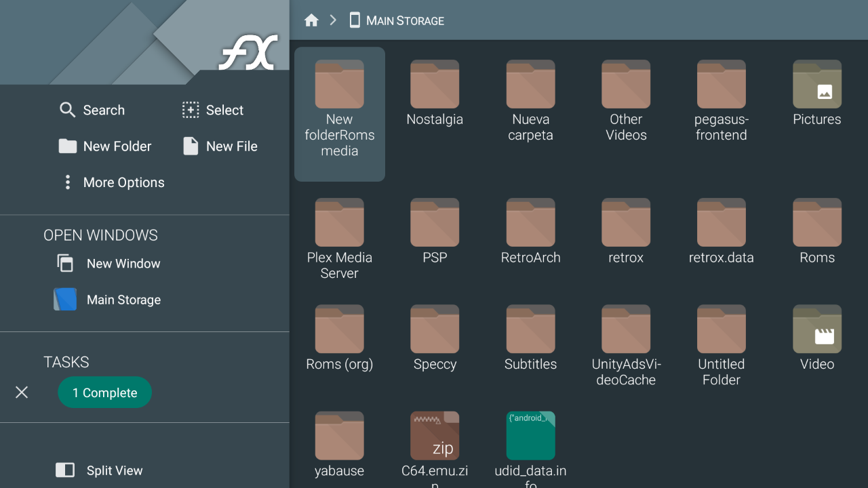Open the retrox.data folder

(x=722, y=232)
